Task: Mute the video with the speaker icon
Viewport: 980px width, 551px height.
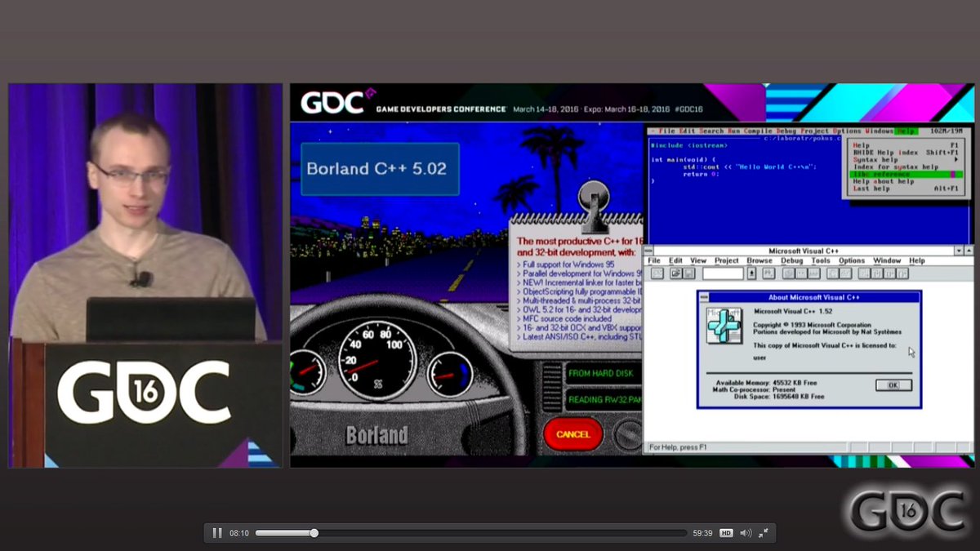Action: 745,533
